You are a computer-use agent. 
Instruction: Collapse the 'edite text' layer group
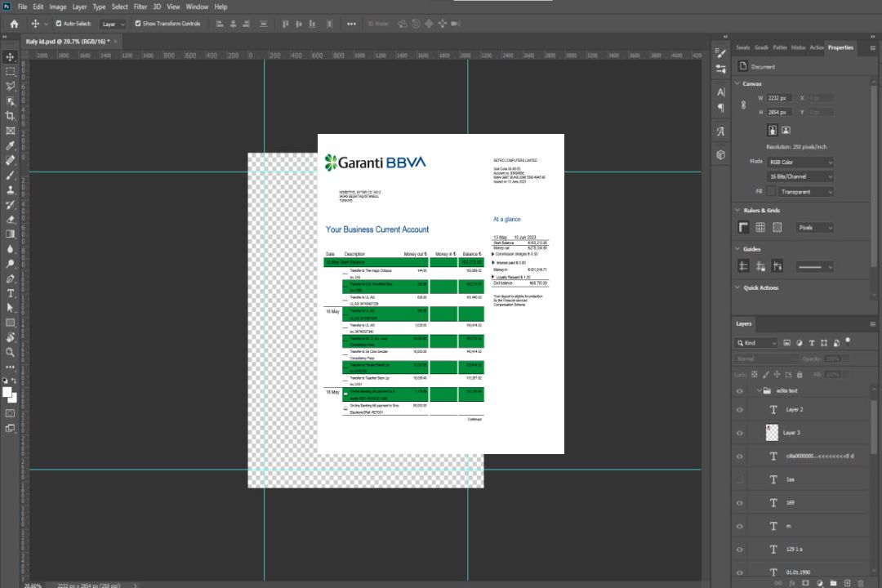[x=759, y=390]
